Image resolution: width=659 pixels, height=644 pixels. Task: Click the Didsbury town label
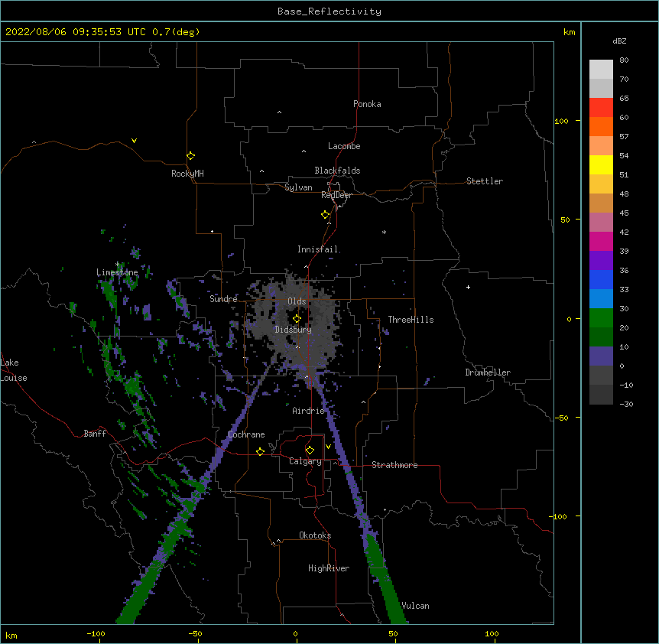(x=294, y=330)
